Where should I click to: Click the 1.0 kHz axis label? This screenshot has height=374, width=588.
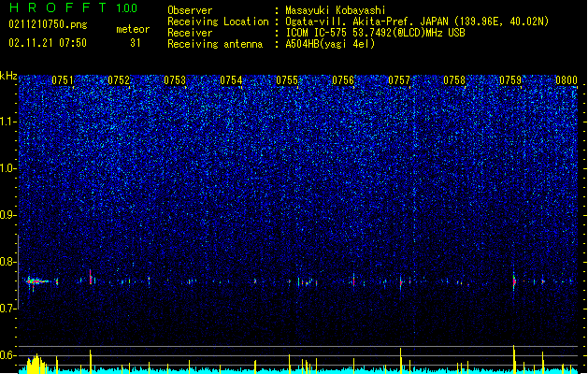click(x=8, y=169)
